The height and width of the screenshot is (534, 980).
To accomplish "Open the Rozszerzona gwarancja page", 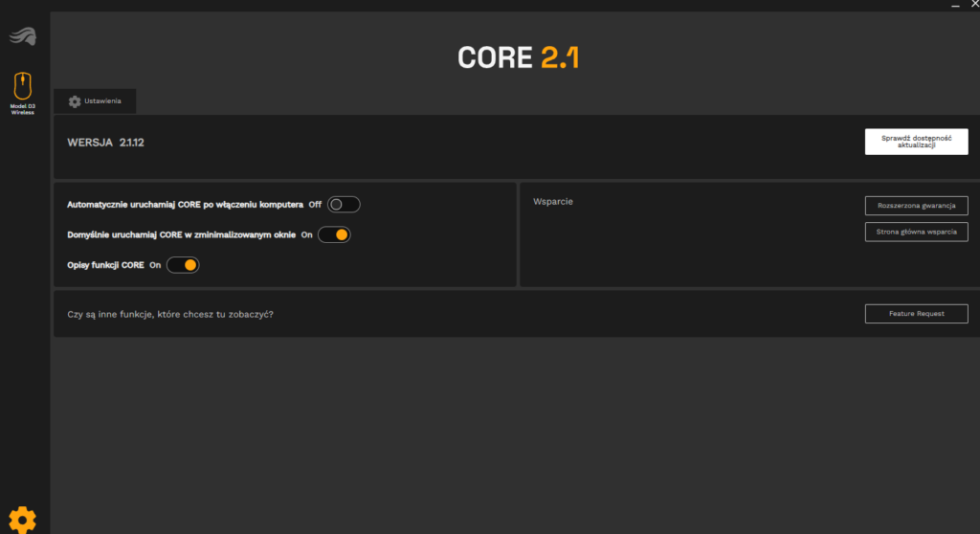I will coord(916,206).
